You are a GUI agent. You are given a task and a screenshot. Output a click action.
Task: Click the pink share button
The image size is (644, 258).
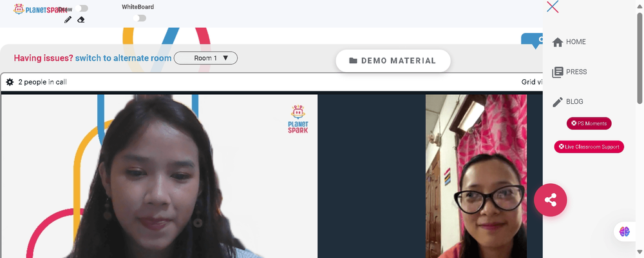coord(551,200)
